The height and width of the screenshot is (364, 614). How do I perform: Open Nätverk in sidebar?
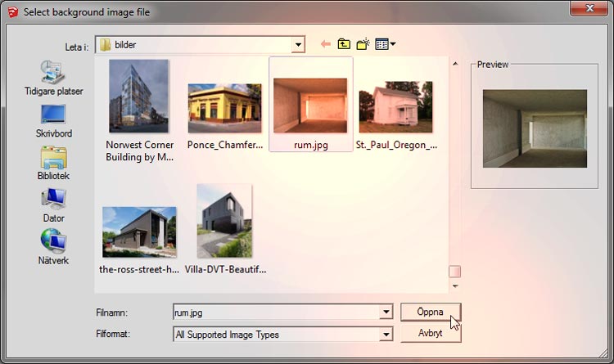coord(54,247)
